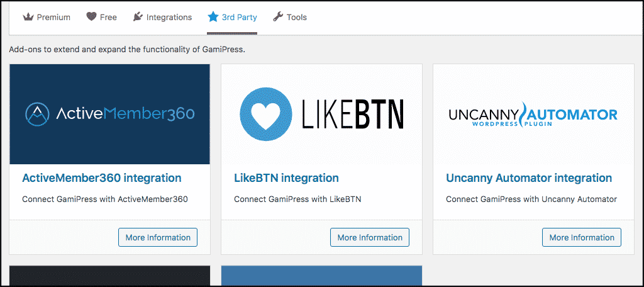
Task: Click the blue partially visible add-on banner
Action: (x=321, y=276)
